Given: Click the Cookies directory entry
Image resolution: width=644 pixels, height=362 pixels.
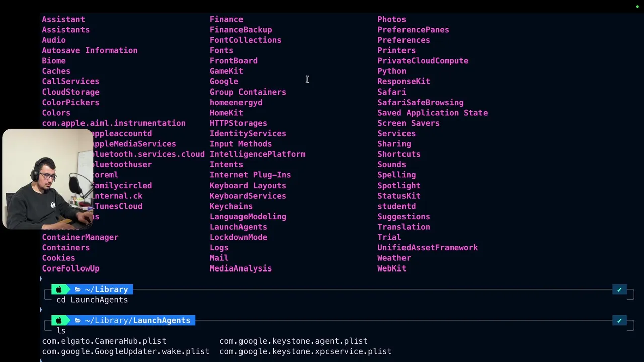Looking at the screenshot, I should 58,258.
